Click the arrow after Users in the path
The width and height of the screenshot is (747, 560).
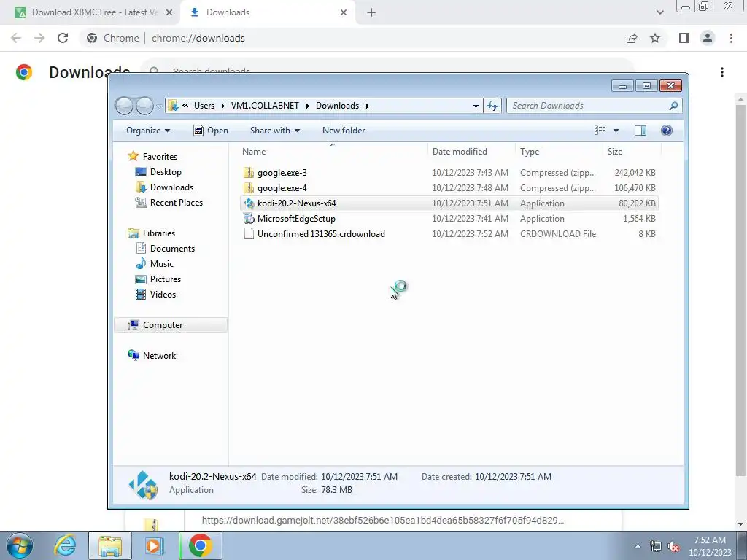(x=223, y=106)
